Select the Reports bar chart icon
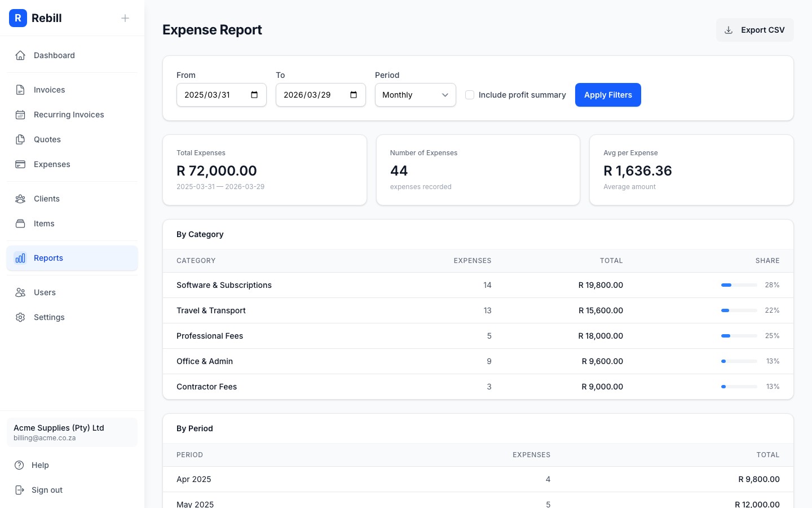 tap(20, 258)
